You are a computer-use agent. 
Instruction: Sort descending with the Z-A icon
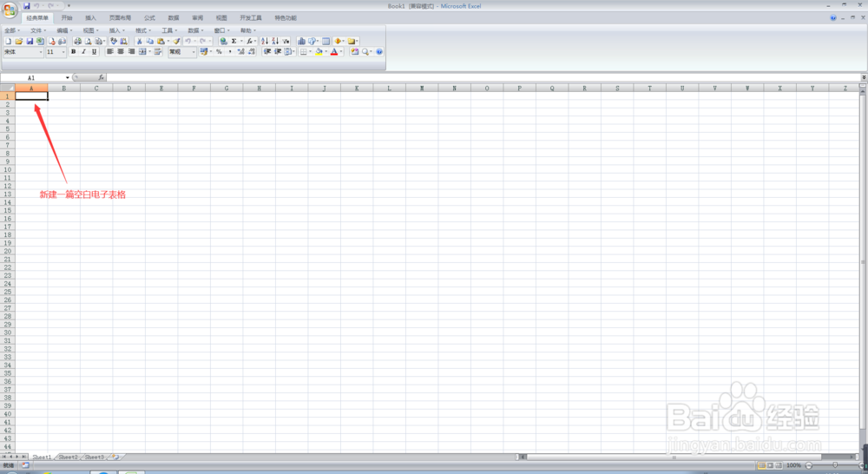pos(275,41)
